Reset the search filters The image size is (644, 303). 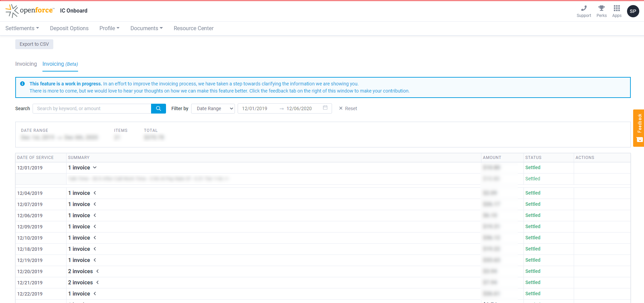click(348, 108)
